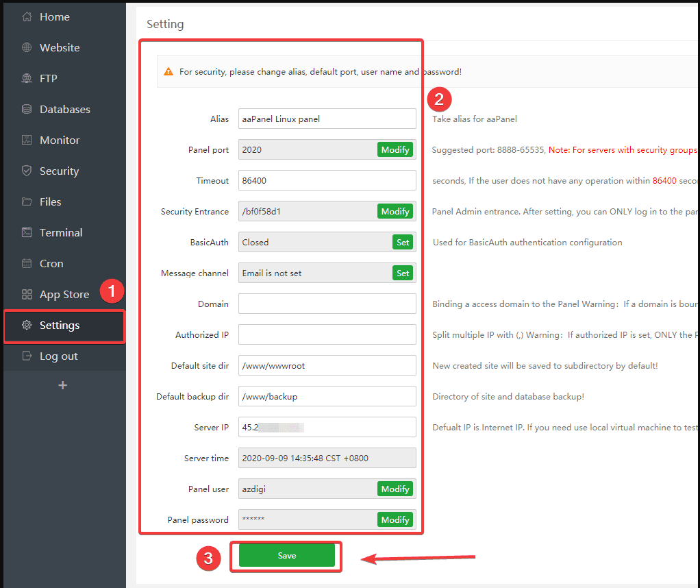Focus the Domain input field
The width and height of the screenshot is (700, 588).
click(327, 304)
